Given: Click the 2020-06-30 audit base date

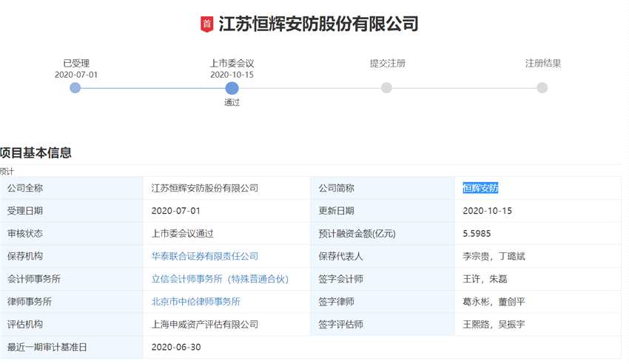Looking at the screenshot, I should [176, 347].
